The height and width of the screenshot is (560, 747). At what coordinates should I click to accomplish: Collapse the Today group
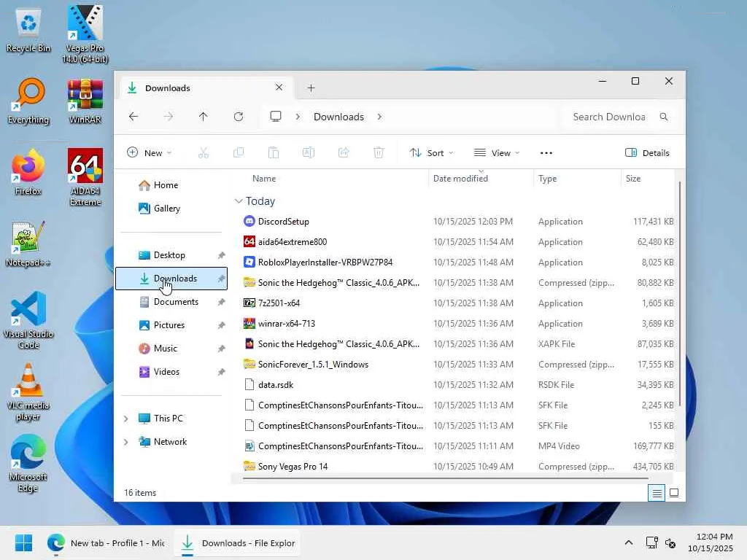239,201
